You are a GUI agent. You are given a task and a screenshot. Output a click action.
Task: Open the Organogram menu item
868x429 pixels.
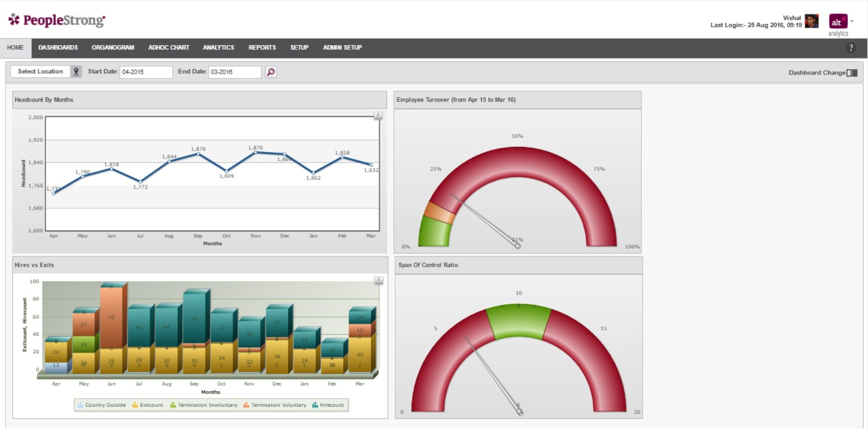[x=113, y=48]
